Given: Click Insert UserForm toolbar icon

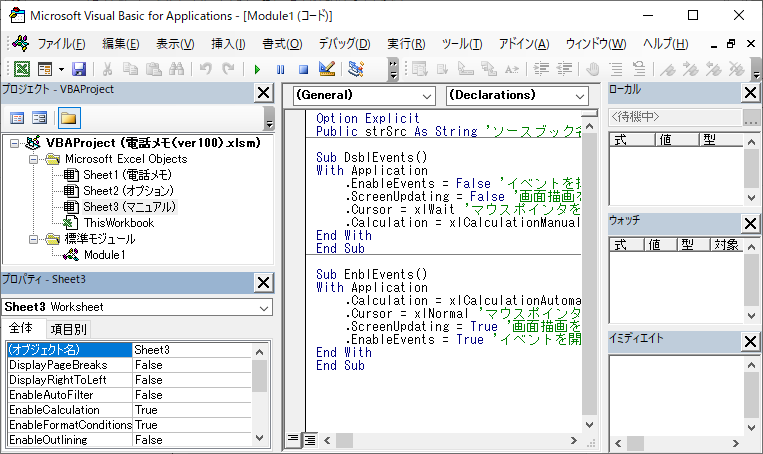Looking at the screenshot, I should [x=45, y=69].
